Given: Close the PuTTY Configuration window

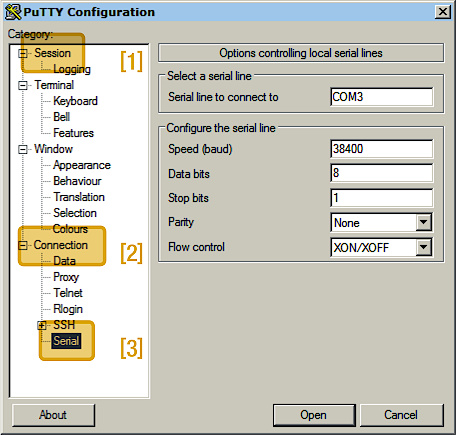Looking at the screenshot, I should coord(443,12).
